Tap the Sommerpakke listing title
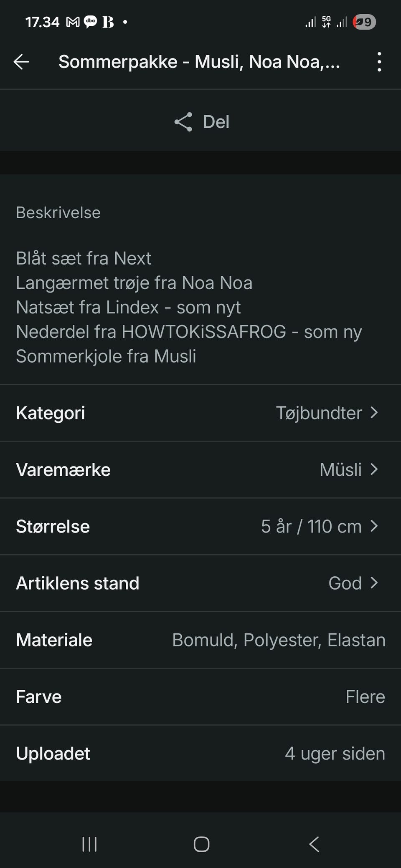The width and height of the screenshot is (401, 868). 199,62
